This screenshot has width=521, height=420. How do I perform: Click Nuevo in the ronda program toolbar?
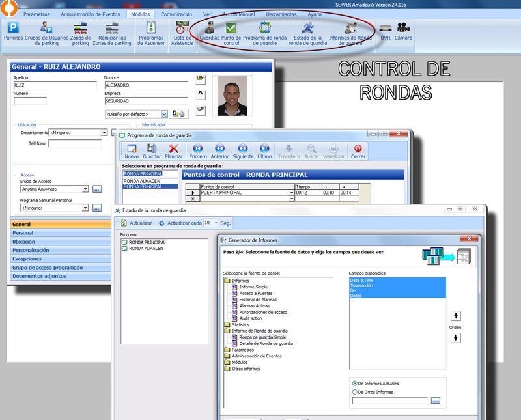coord(132,152)
